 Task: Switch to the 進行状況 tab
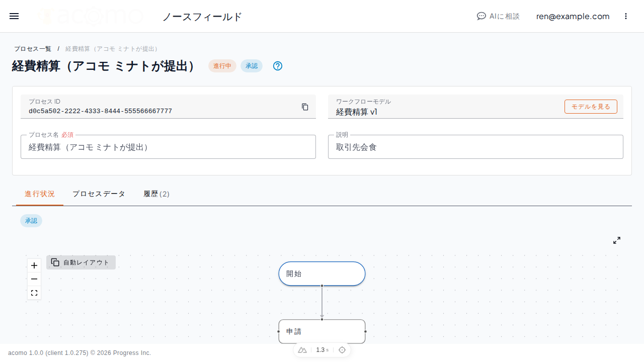40,194
